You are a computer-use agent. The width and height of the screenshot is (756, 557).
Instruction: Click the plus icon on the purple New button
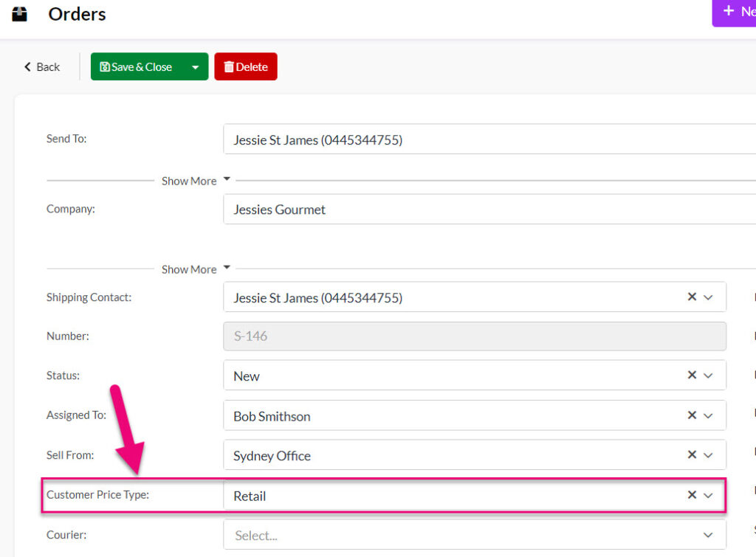point(728,11)
